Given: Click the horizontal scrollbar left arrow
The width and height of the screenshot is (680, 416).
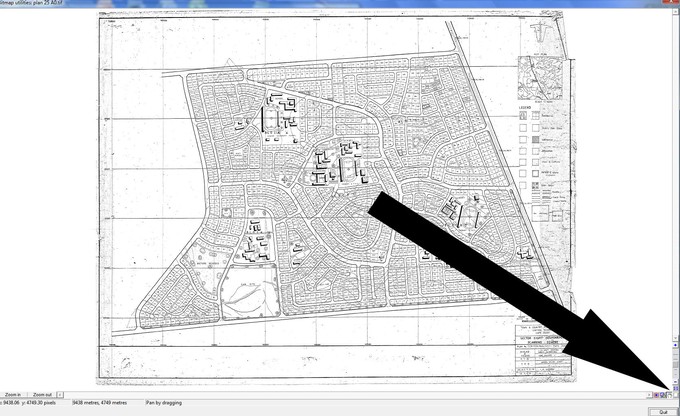Looking at the screenshot, I should (x=60, y=395).
